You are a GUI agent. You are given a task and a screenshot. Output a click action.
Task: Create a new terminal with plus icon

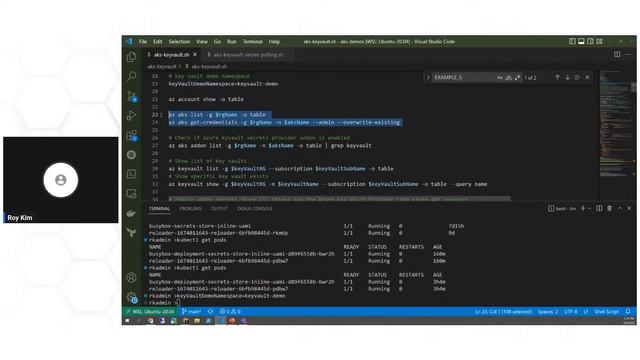click(583, 209)
